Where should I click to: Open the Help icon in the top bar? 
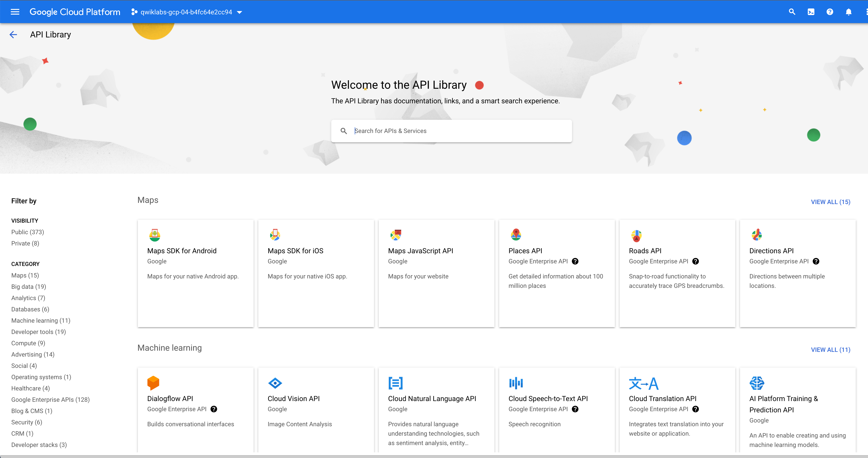click(x=830, y=12)
